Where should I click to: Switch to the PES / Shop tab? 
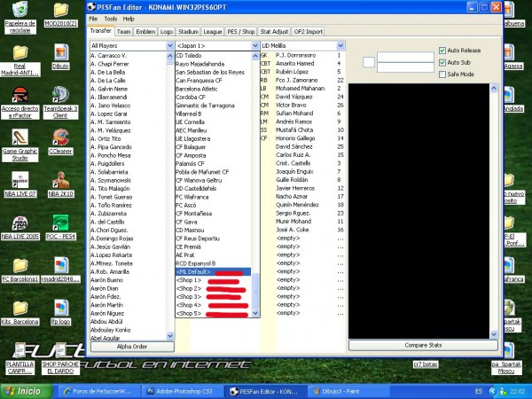point(241,32)
